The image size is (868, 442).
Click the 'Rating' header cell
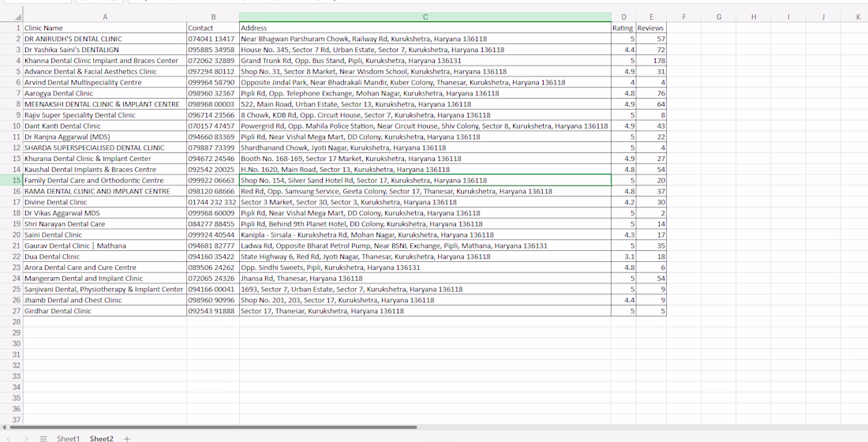click(623, 28)
